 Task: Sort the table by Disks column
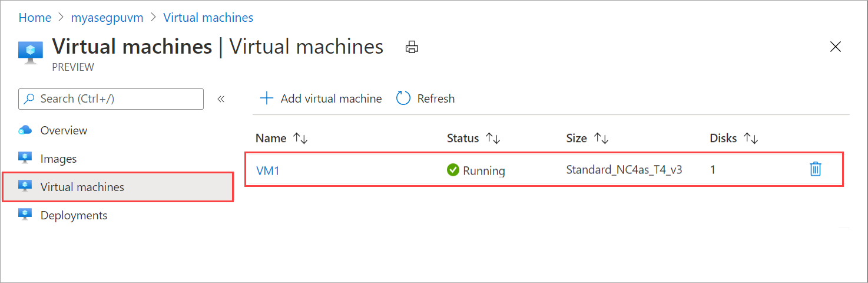pyautogui.click(x=750, y=139)
